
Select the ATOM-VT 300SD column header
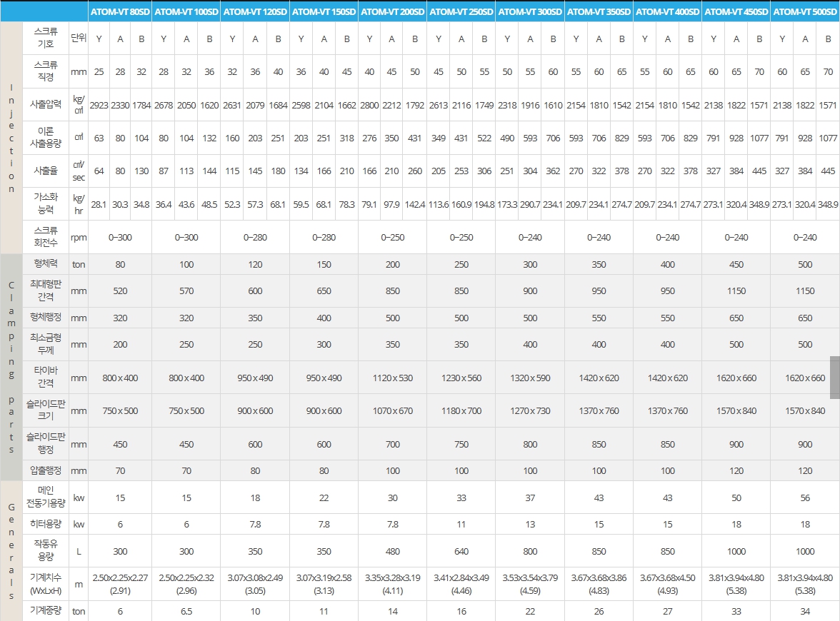tap(530, 11)
